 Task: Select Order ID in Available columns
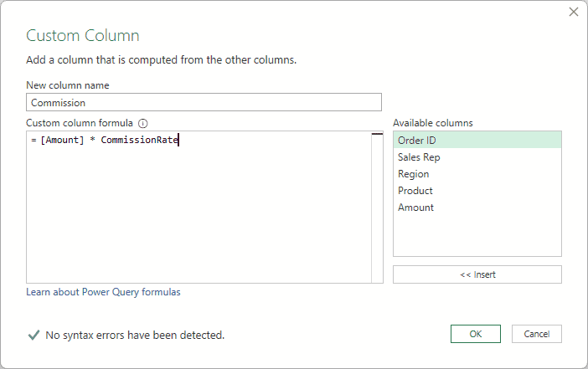[x=477, y=140]
